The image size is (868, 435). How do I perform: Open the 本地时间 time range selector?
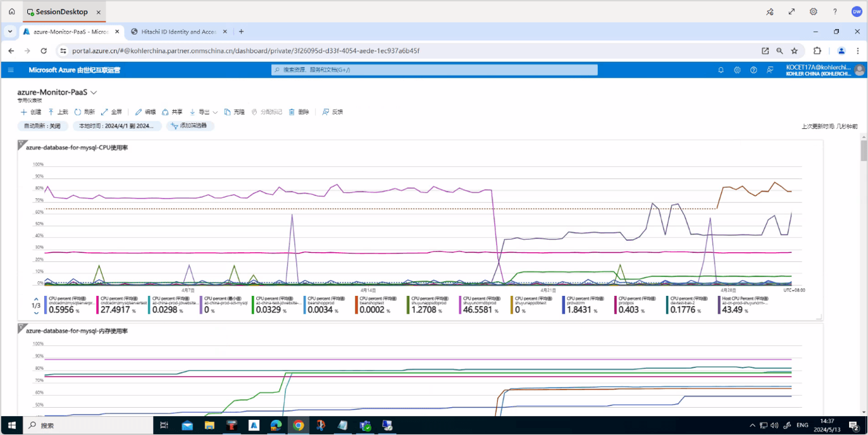coord(116,126)
